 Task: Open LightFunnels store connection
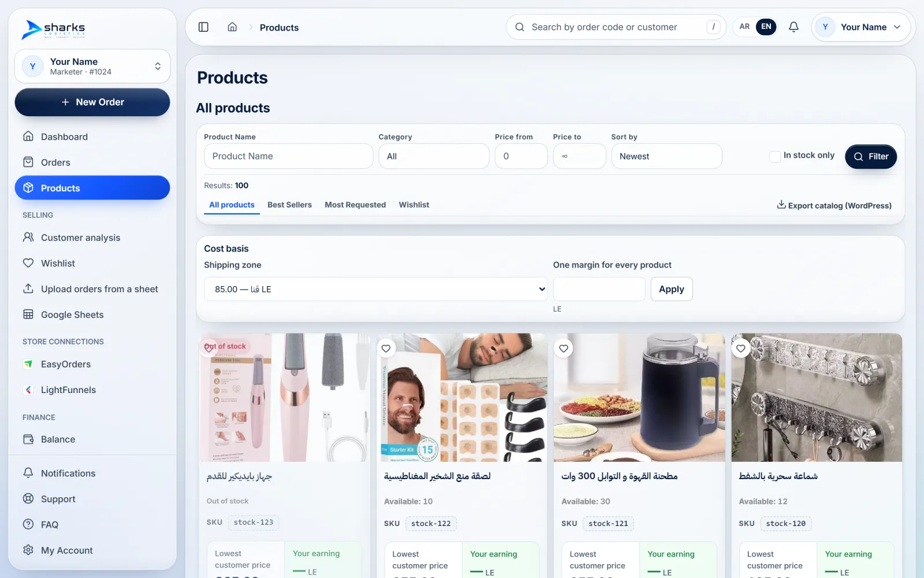click(92, 390)
